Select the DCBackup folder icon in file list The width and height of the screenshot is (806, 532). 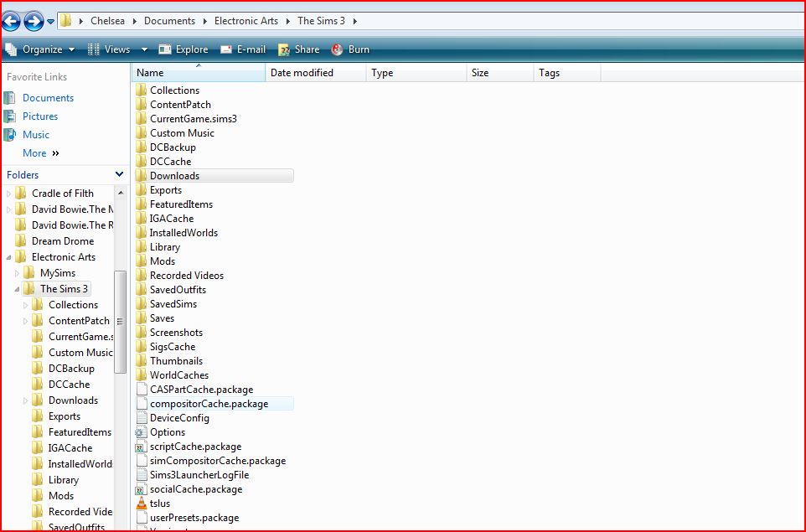click(142, 147)
